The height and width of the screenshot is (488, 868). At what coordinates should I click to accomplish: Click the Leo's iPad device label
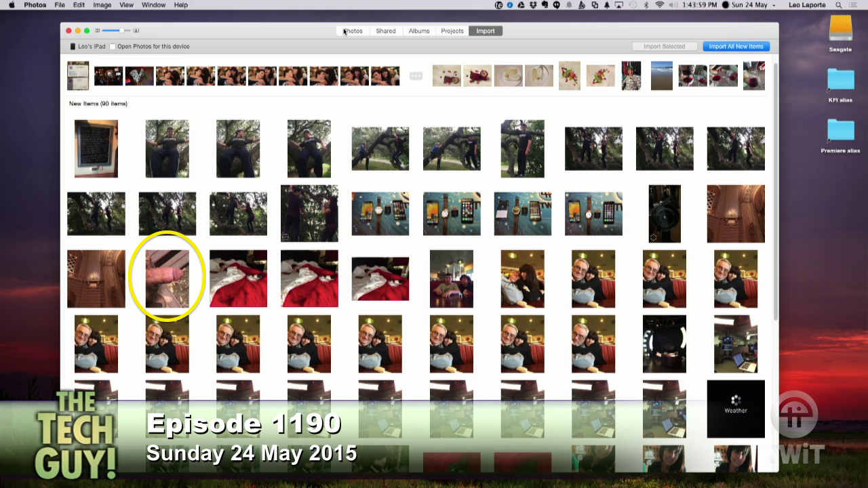pos(92,47)
